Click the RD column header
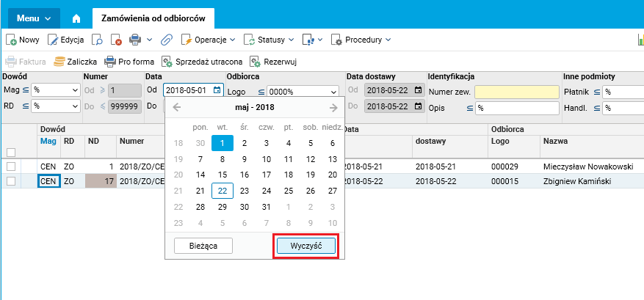 (x=68, y=141)
